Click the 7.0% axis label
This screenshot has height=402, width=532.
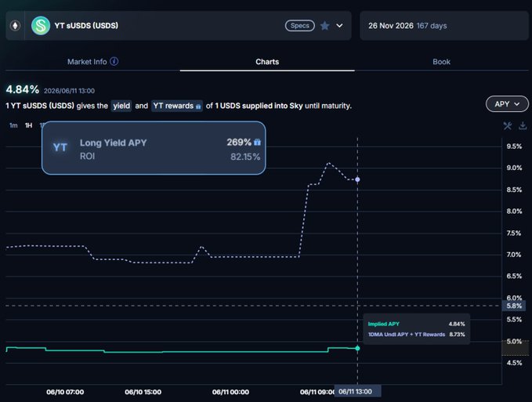[x=514, y=255]
